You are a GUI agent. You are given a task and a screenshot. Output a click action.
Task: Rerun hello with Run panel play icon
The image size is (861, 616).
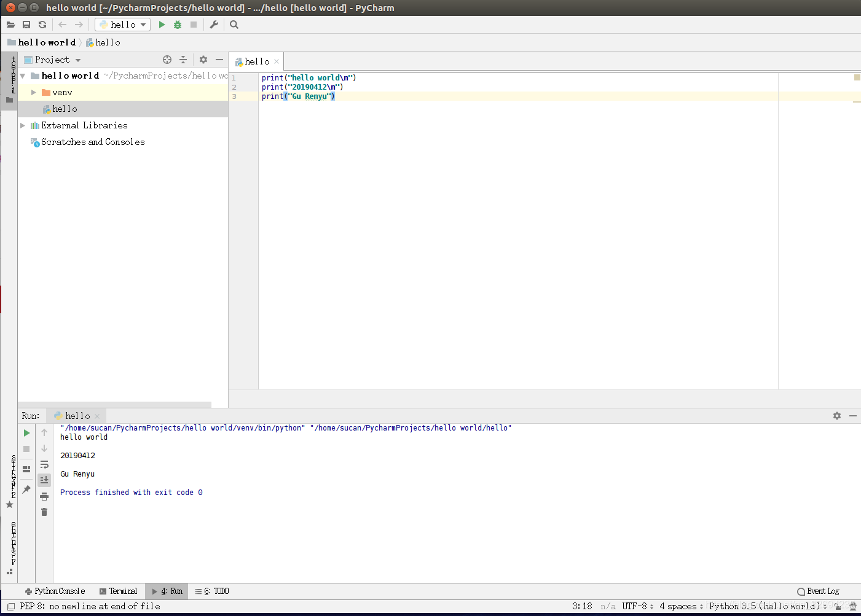[26, 433]
